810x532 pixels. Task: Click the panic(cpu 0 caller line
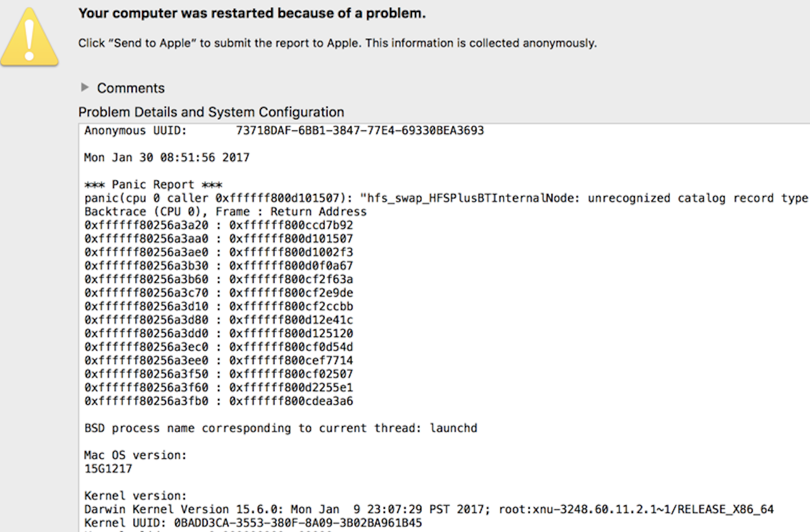click(x=446, y=198)
